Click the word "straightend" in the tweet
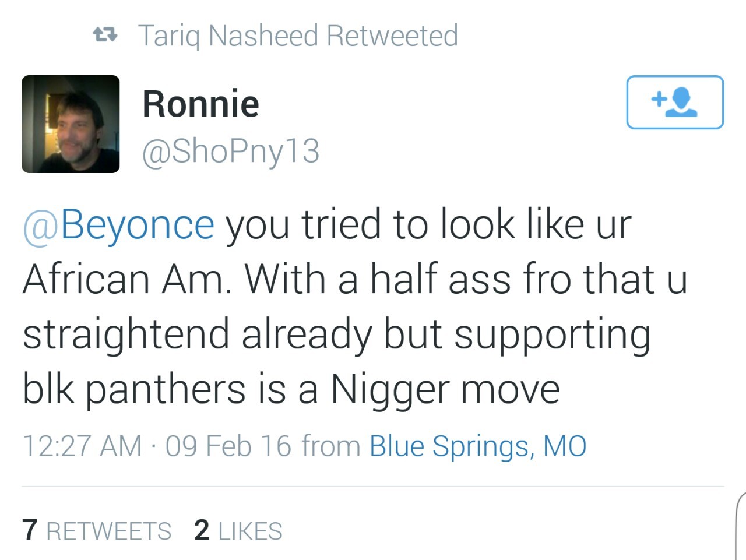The image size is (746, 560). coord(126,334)
